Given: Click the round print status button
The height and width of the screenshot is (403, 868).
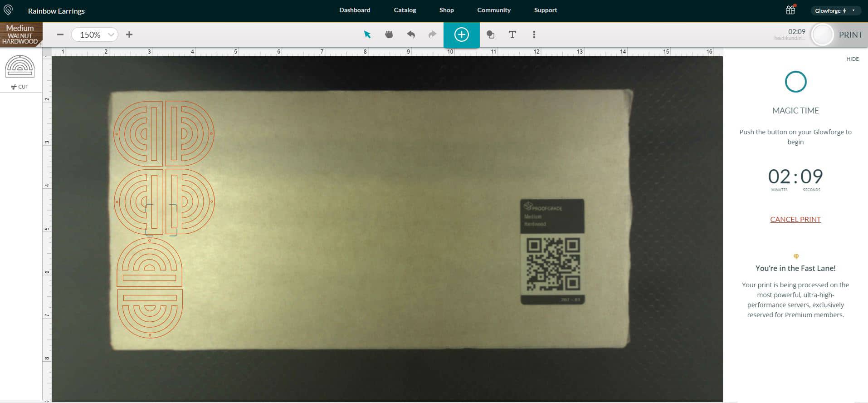Looking at the screenshot, I should (x=822, y=34).
